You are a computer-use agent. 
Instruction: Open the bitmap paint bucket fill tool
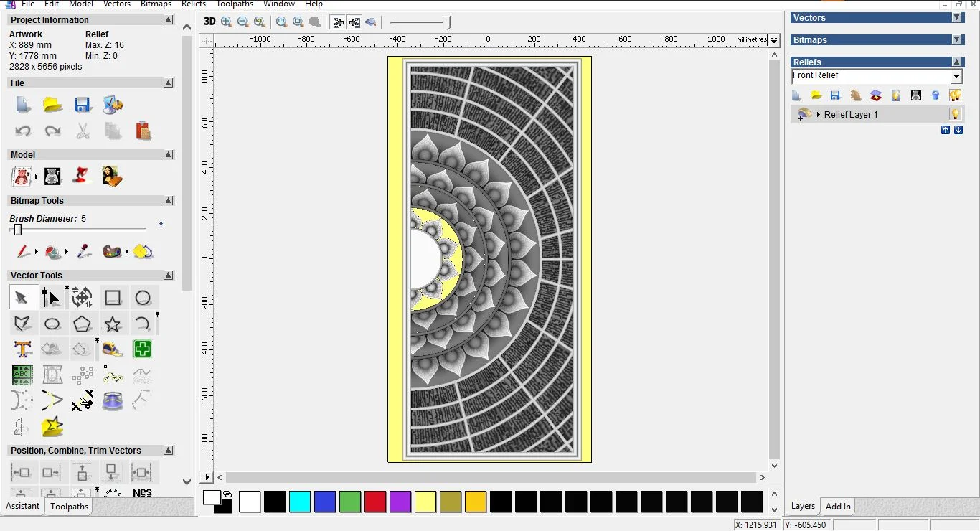[52, 252]
